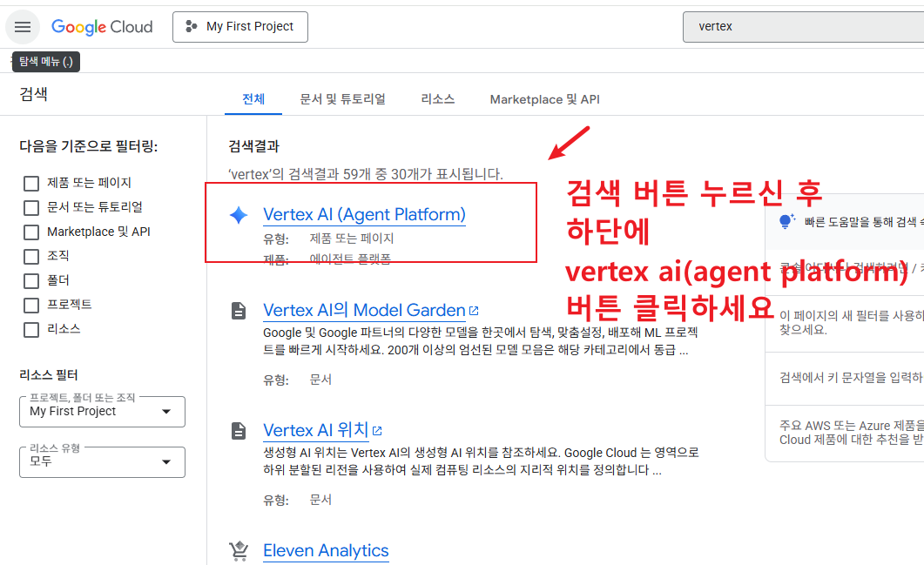Expand the 리소스 유형 dropdown
The height and width of the screenshot is (565, 924).
[102, 462]
